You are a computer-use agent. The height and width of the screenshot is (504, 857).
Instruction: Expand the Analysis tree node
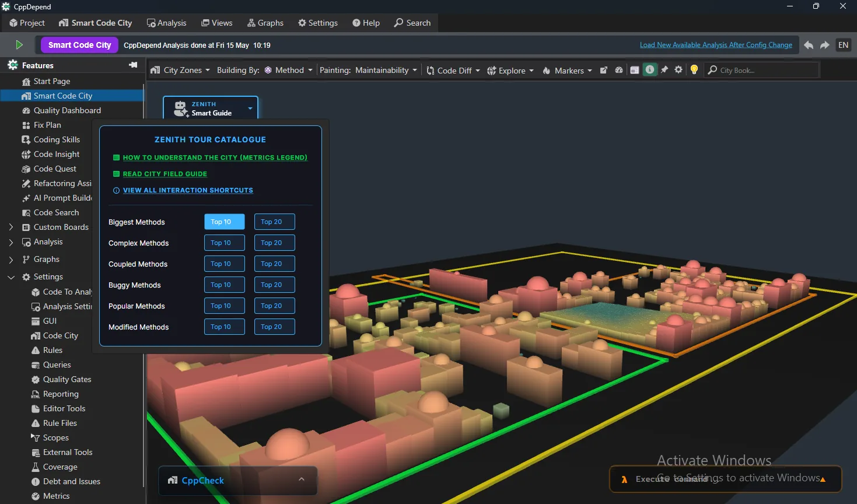[11, 242]
